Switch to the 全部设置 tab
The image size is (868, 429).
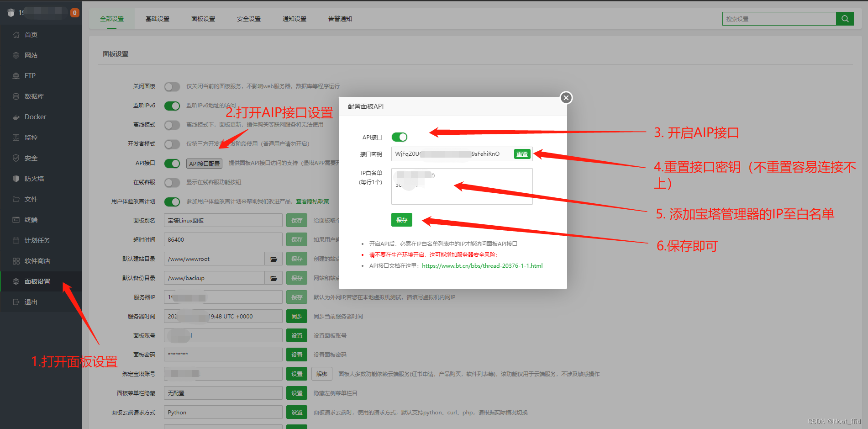coord(112,19)
